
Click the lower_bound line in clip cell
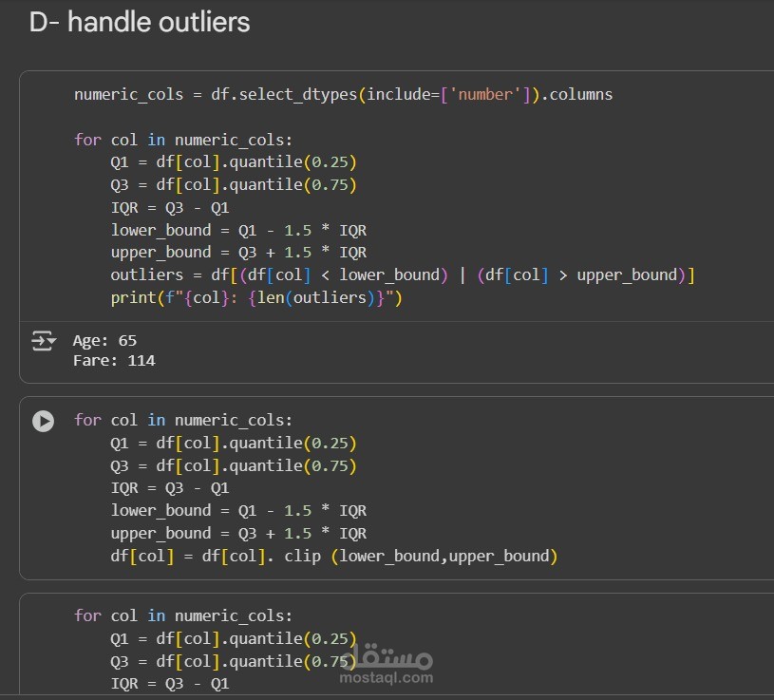click(x=238, y=511)
